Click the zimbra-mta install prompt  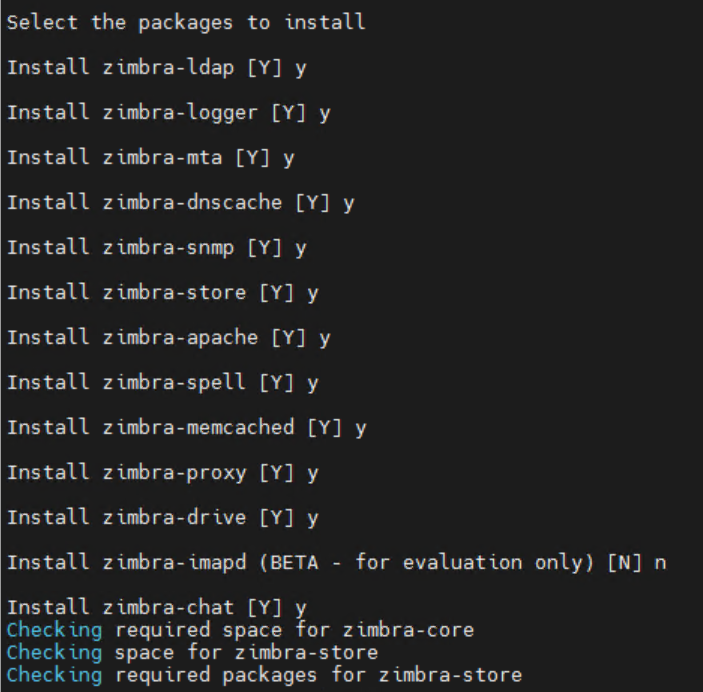pos(150,158)
